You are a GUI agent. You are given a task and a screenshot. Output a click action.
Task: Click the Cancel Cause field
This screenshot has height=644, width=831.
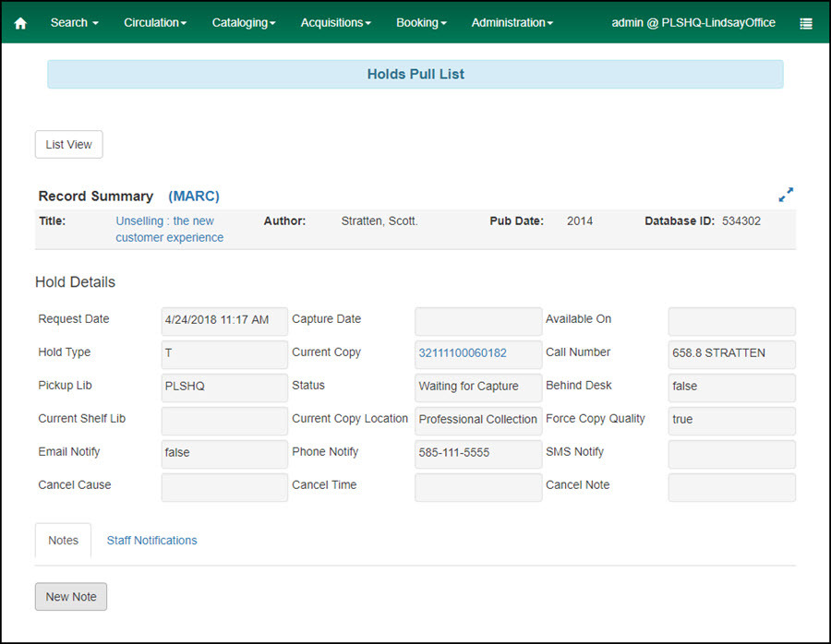[x=224, y=487]
